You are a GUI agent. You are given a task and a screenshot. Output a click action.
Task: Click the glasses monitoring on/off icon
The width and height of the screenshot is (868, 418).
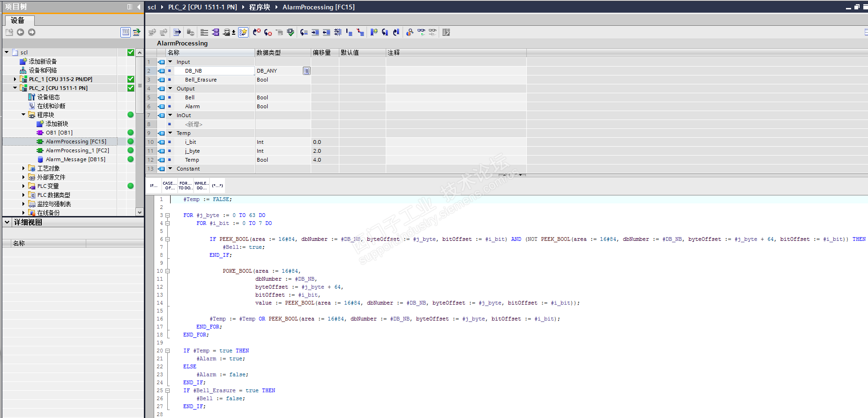click(x=421, y=32)
